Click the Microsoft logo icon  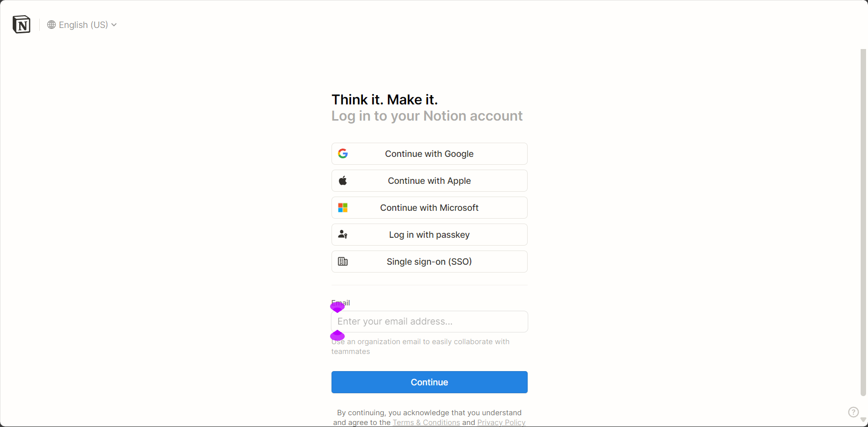343,207
